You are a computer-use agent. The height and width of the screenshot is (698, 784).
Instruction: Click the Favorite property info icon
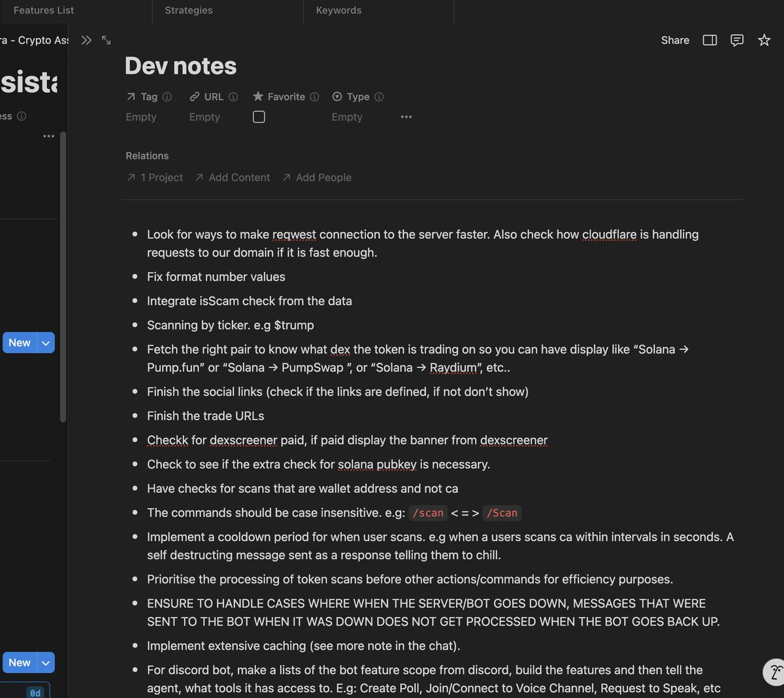pyautogui.click(x=314, y=97)
